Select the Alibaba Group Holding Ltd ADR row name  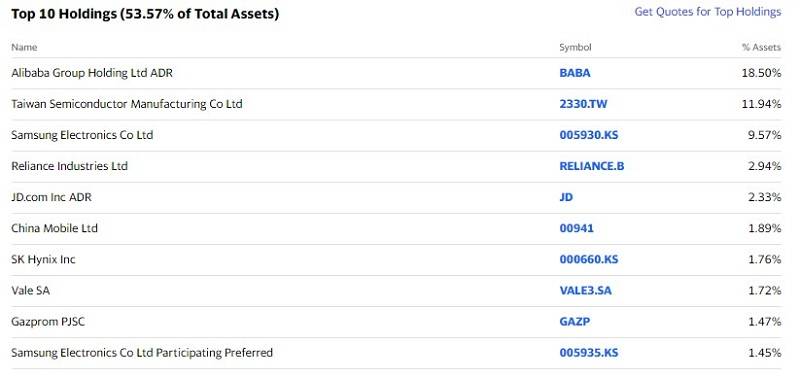tap(92, 73)
